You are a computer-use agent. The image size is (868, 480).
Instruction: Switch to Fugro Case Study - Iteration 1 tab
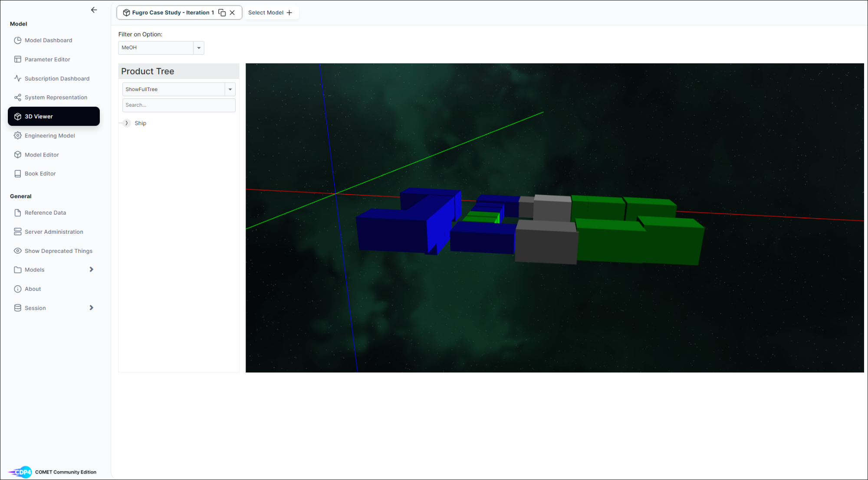(173, 13)
